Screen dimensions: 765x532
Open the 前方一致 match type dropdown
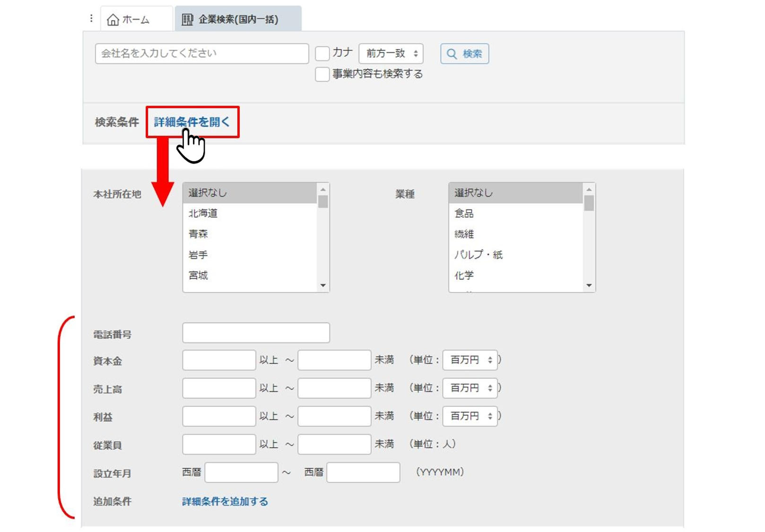391,53
